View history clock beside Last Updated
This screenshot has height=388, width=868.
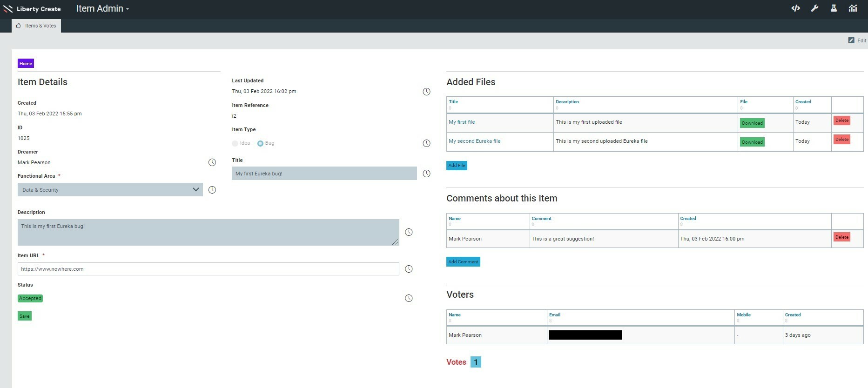pos(426,92)
